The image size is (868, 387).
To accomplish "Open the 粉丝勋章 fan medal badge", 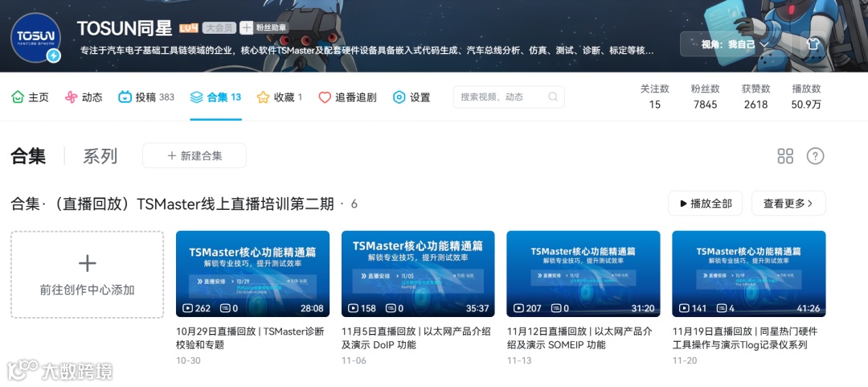I will (x=264, y=27).
